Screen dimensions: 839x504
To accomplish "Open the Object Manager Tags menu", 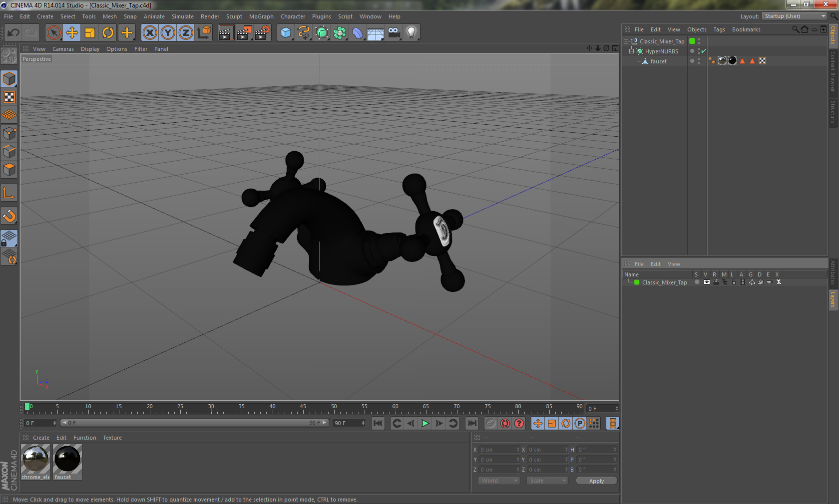I will 719,29.
